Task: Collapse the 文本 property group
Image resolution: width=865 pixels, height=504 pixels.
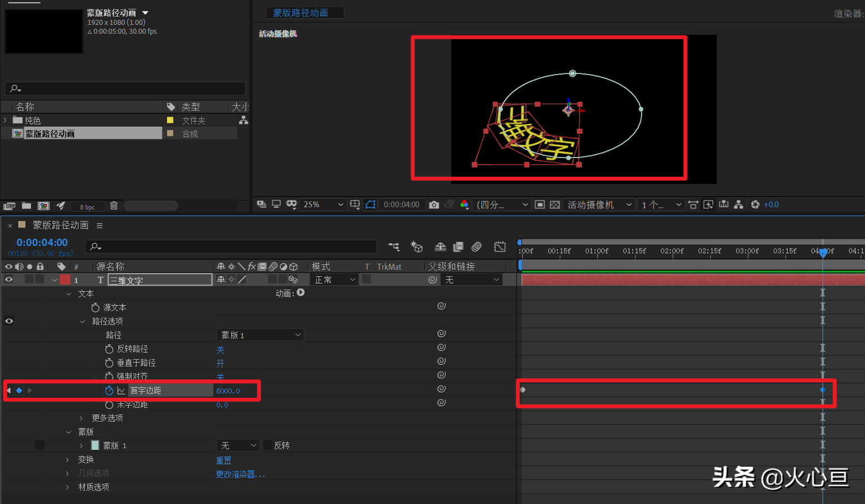Action: pyautogui.click(x=68, y=294)
